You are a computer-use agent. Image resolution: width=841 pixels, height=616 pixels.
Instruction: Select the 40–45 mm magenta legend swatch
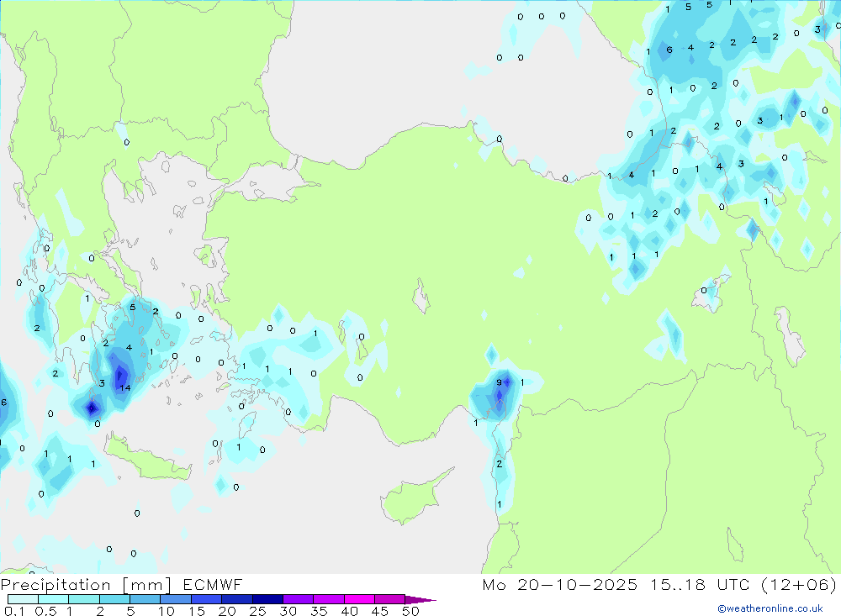click(359, 599)
